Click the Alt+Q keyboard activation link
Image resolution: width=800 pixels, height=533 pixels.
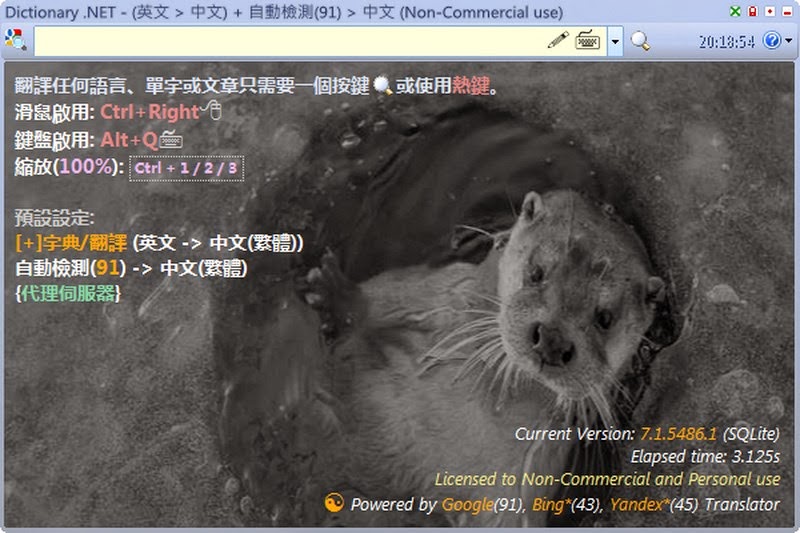[129, 139]
